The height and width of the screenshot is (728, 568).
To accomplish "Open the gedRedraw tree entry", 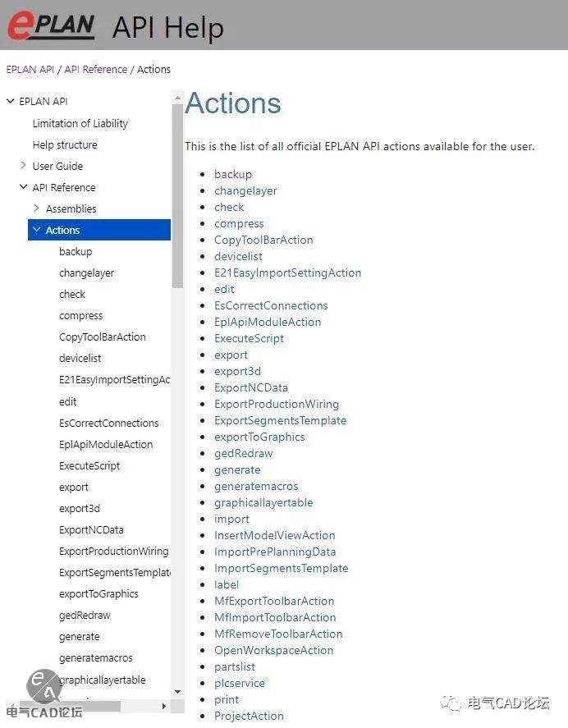I will 85,615.
